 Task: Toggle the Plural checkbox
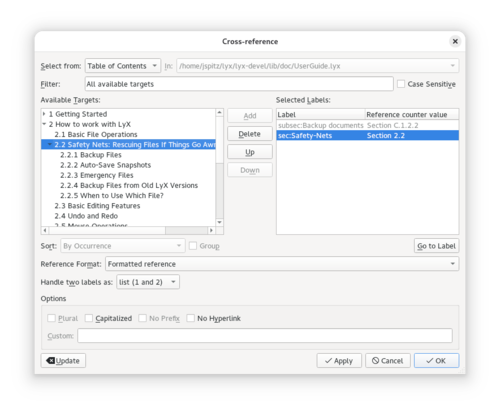[51, 318]
